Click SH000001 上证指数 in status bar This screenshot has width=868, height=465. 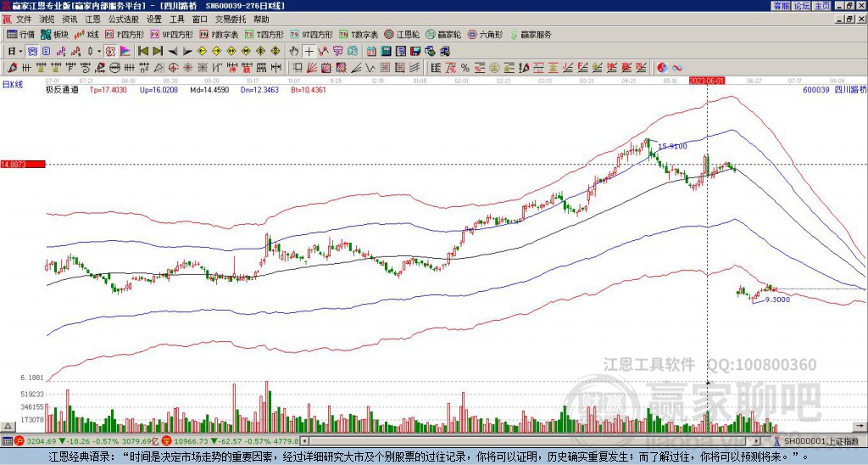coord(821,441)
